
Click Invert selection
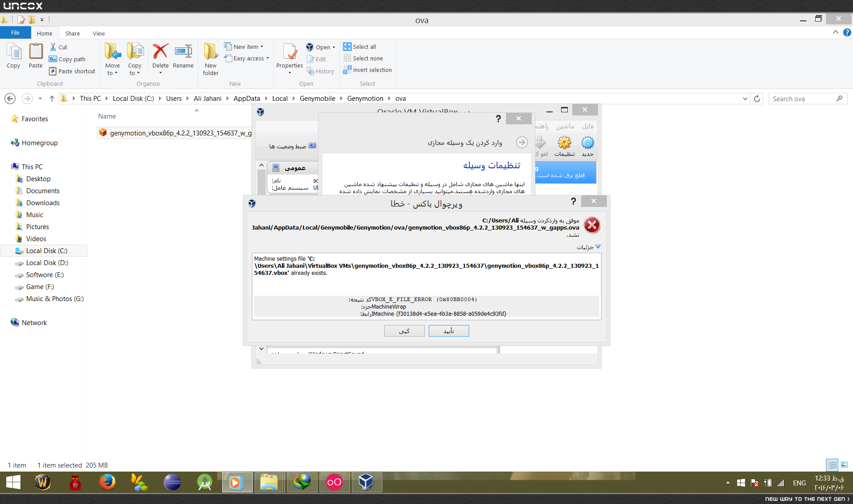(367, 70)
